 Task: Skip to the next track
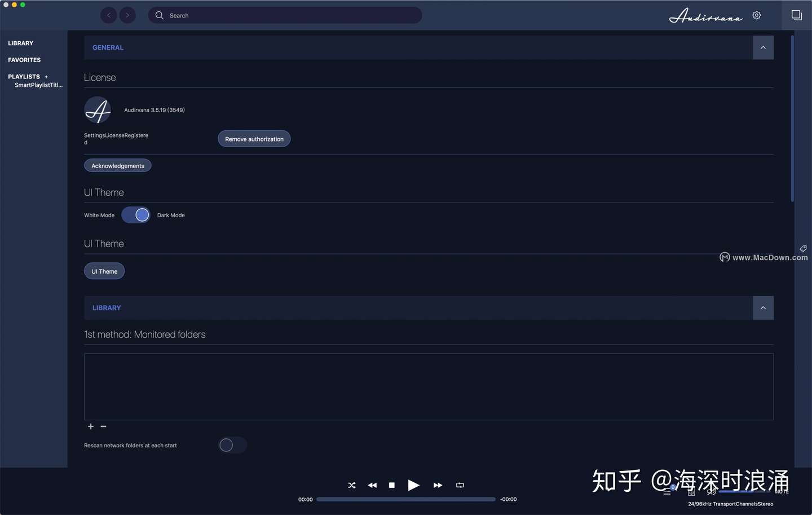pyautogui.click(x=438, y=485)
